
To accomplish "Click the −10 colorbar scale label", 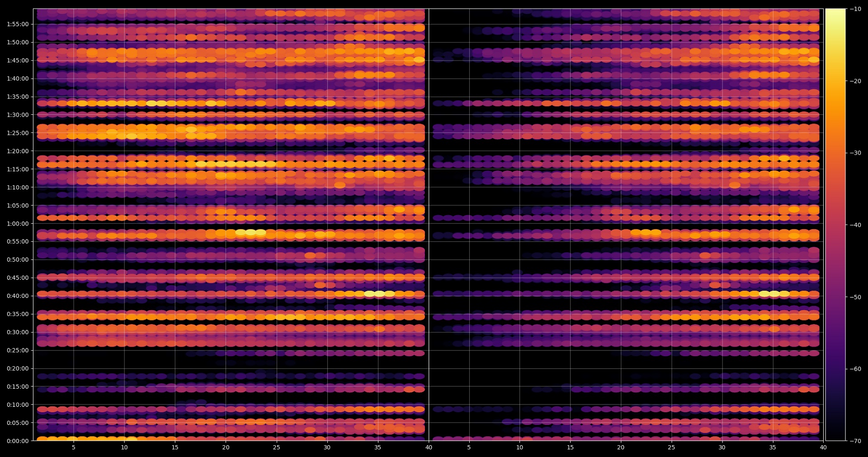I will (x=855, y=9).
